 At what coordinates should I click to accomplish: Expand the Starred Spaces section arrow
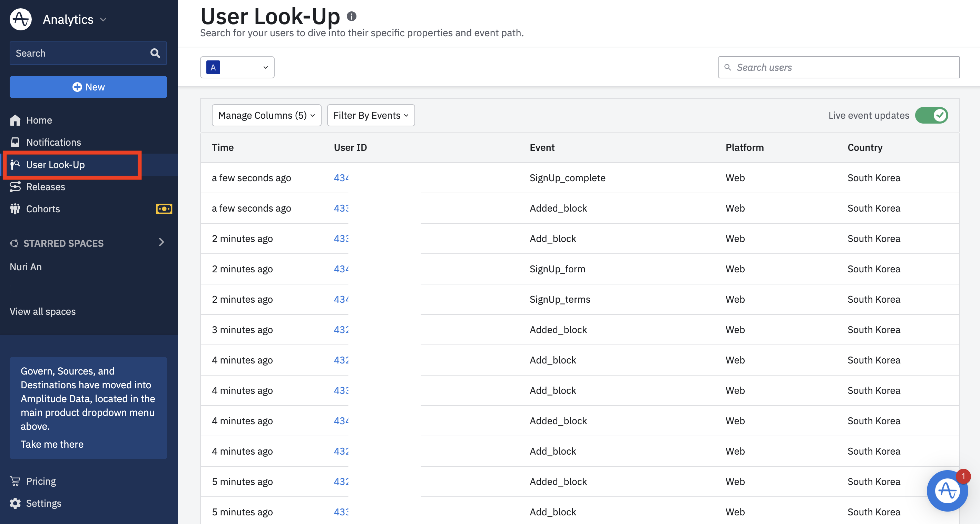161,242
